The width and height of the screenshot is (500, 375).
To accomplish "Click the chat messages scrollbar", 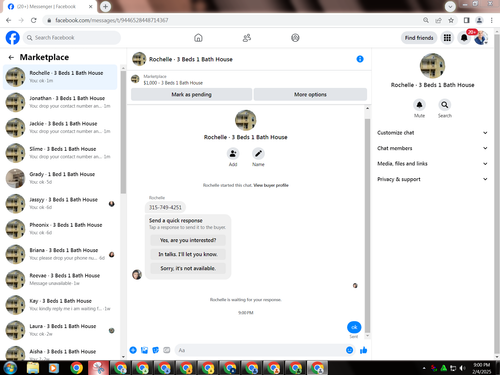I will [367, 225].
